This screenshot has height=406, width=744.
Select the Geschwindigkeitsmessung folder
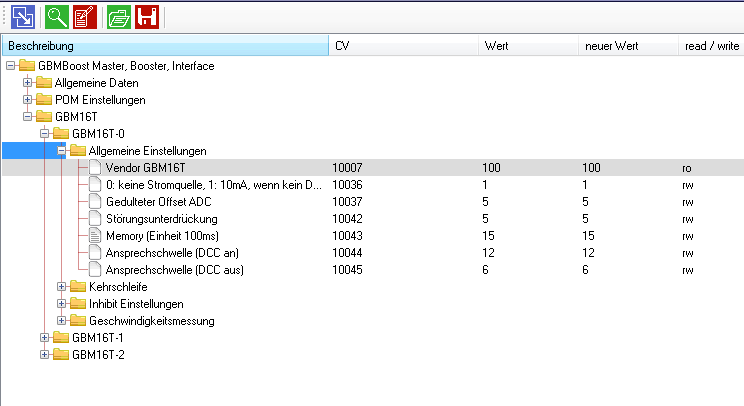coord(152,321)
